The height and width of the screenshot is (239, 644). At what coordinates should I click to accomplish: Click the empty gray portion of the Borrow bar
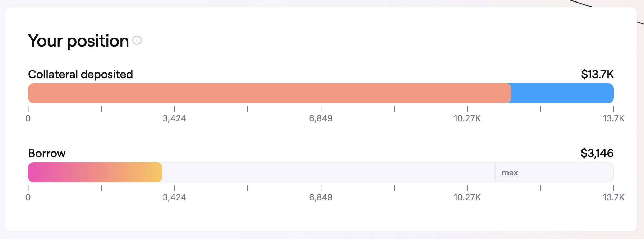[x=328, y=172]
